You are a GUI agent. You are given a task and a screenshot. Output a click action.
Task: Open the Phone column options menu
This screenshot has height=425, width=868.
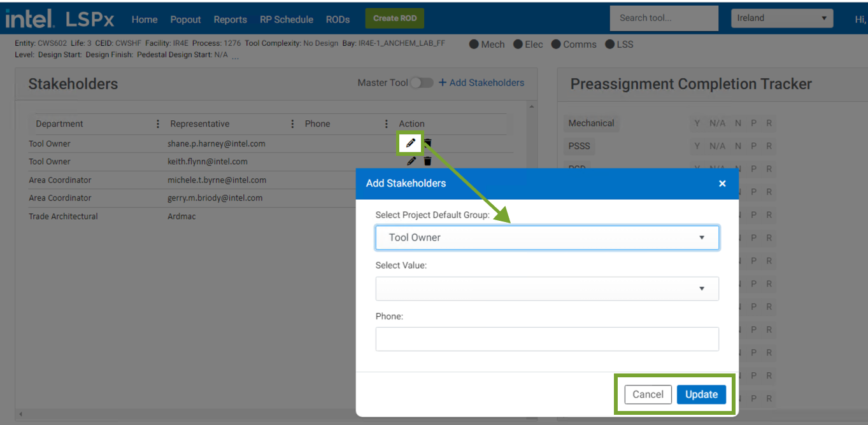coord(386,124)
